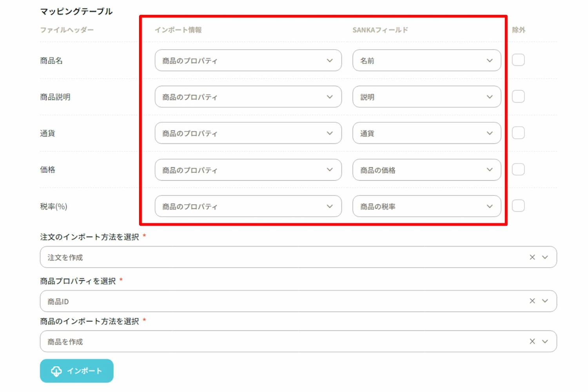This screenshot has height=392, width=588.
Task: Check the exclude box for 通貨 row
Action: click(518, 133)
